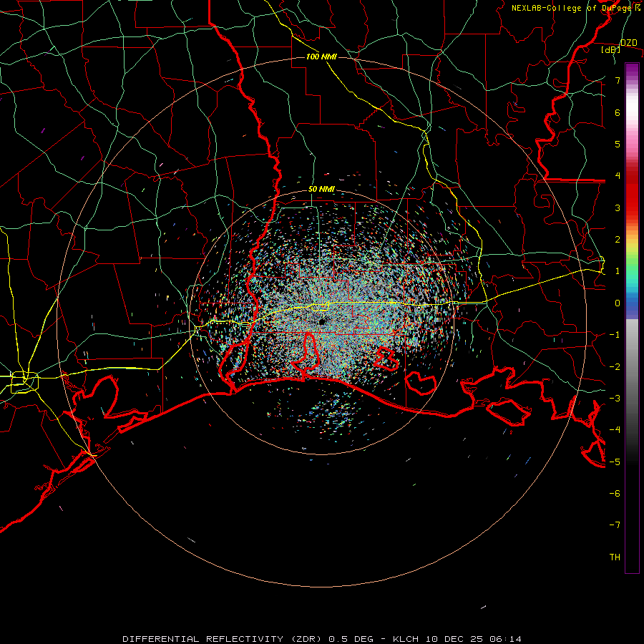Click the NEXLAB-College of DuPage watermark text
This screenshot has height=644, width=644.
576,8
